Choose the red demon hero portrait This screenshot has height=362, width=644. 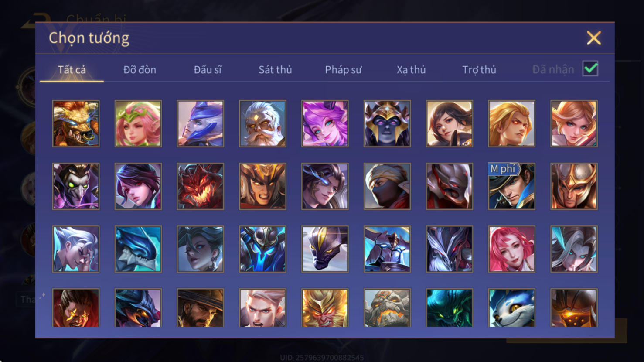pos(200,186)
